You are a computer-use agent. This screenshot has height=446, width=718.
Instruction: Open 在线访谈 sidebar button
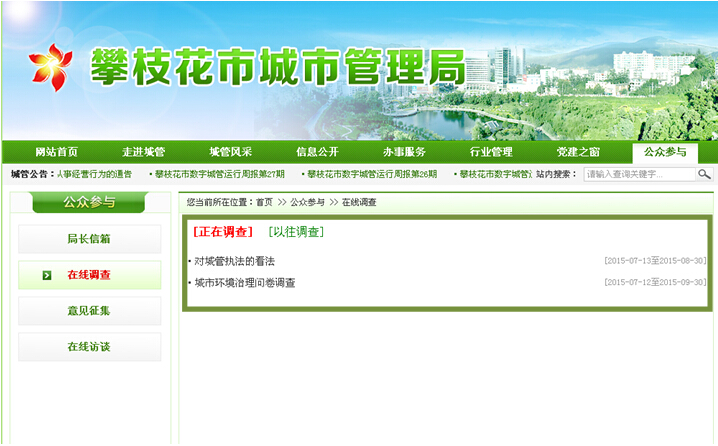coord(89,347)
